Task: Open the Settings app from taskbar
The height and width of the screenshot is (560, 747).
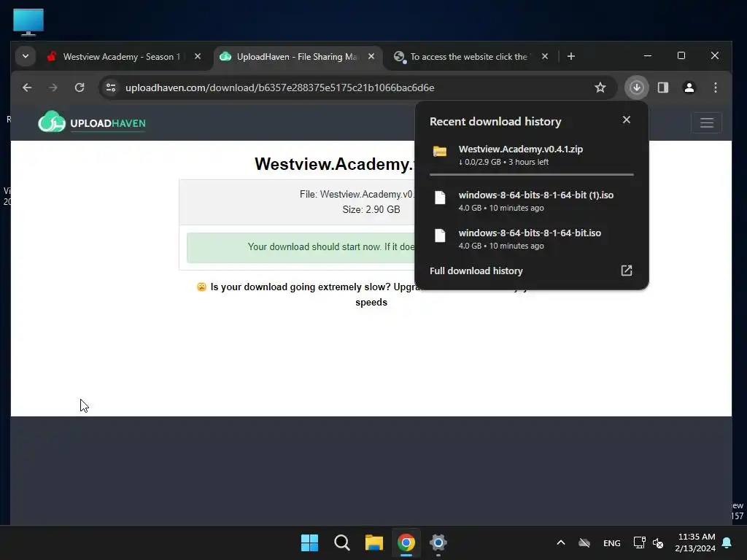Action: tap(438, 542)
